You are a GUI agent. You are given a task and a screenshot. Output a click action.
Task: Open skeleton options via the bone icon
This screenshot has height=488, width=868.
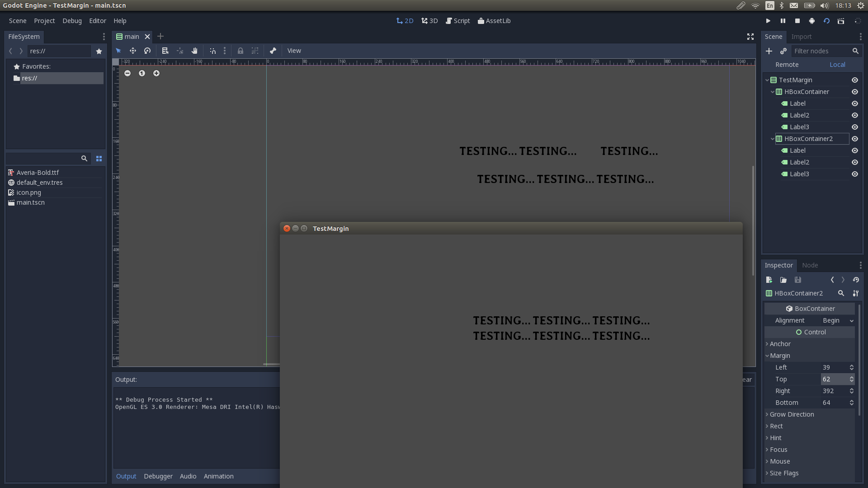click(x=273, y=51)
